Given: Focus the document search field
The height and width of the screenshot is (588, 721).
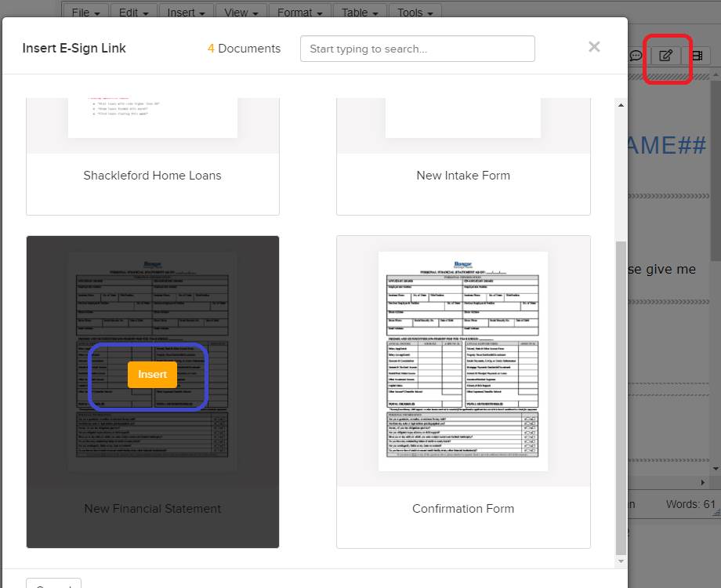Looking at the screenshot, I should pyautogui.click(x=417, y=49).
